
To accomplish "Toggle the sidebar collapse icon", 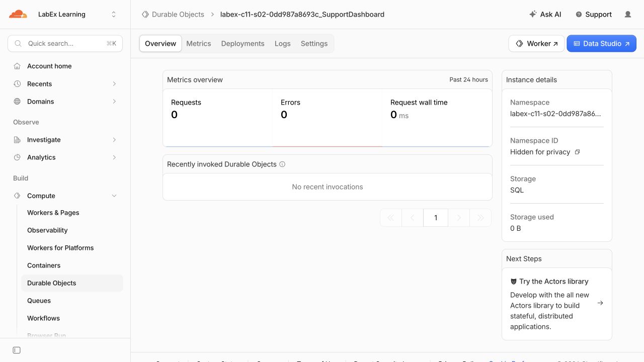I will click(17, 350).
